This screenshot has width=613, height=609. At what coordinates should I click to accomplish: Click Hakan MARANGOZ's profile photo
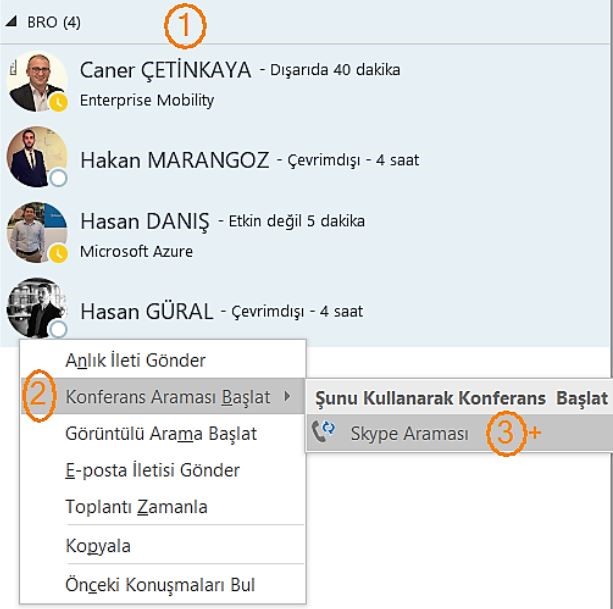[37, 157]
